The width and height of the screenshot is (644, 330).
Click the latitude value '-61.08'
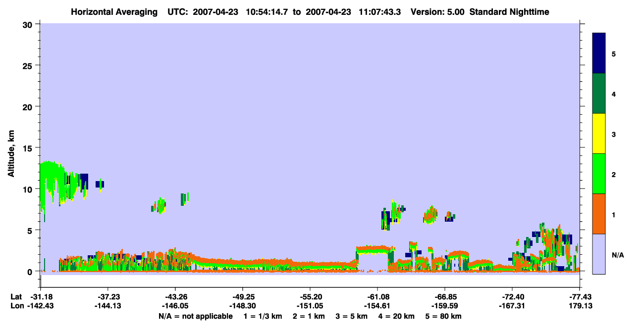tap(377, 297)
